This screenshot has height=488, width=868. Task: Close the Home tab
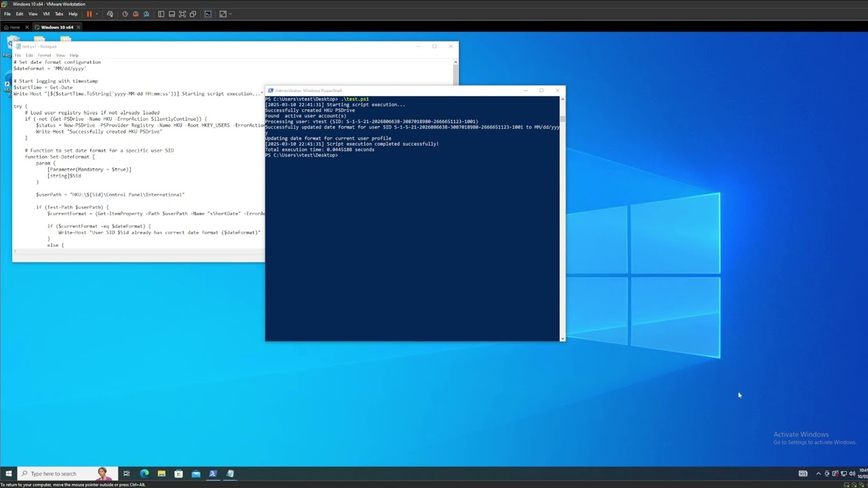coord(27,27)
